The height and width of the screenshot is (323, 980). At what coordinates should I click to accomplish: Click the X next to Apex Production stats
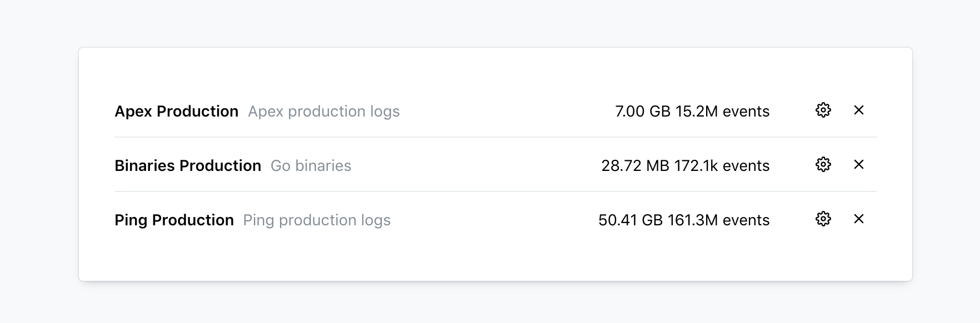tap(858, 110)
